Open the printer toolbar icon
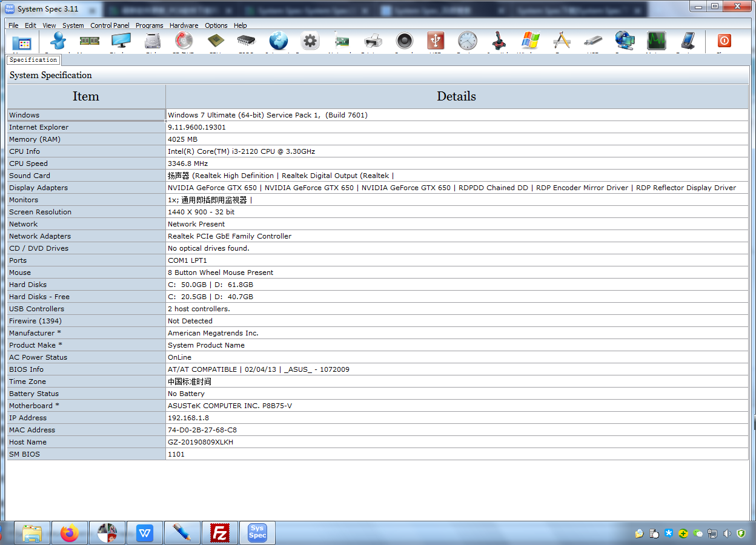756x545 pixels. pyautogui.click(x=373, y=41)
